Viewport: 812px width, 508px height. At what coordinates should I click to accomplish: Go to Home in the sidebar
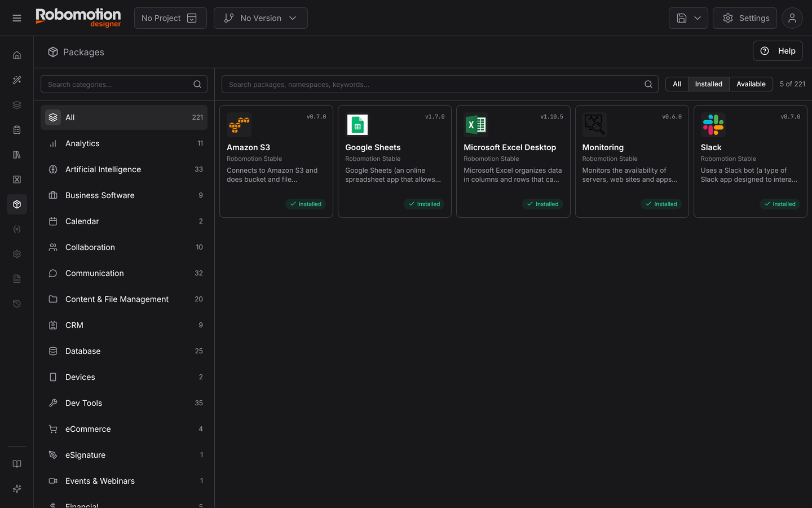click(17, 55)
